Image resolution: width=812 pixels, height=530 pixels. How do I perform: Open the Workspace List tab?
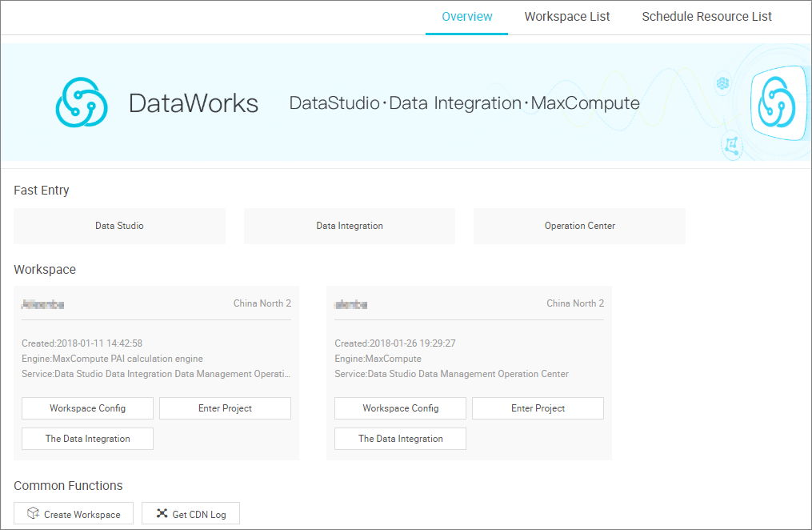point(566,17)
